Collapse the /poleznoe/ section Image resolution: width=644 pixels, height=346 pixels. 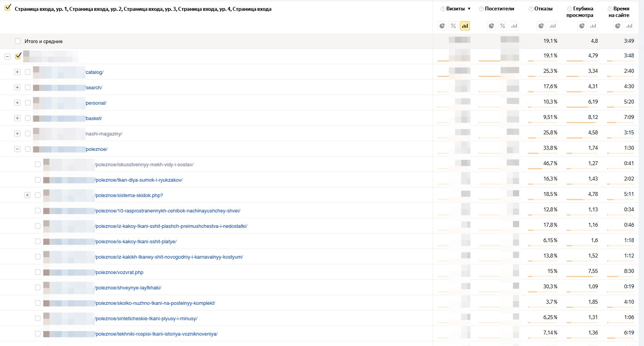pos(17,149)
